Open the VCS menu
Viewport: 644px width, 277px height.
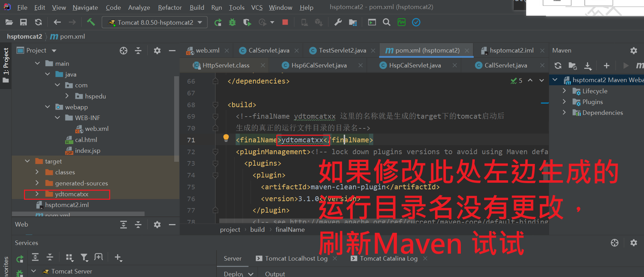pos(257,7)
